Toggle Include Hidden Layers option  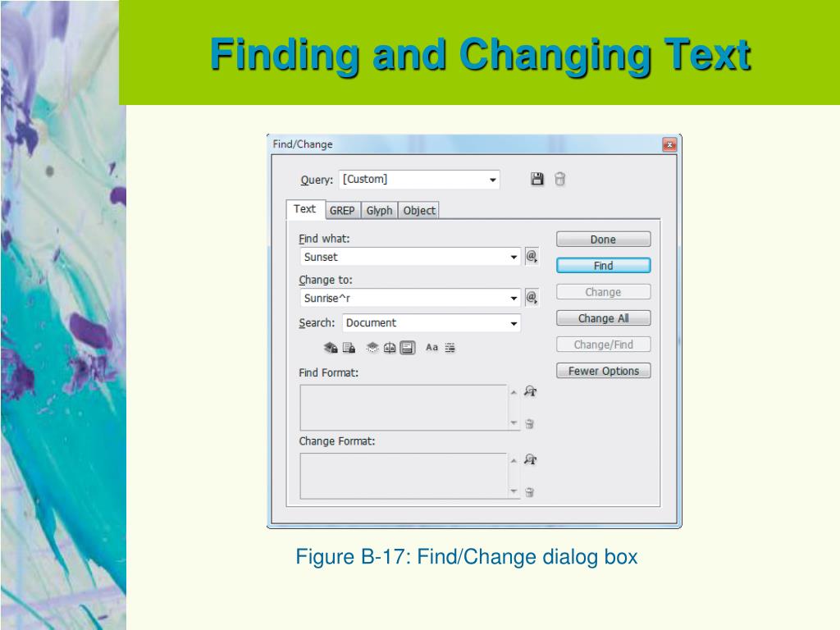point(372,348)
